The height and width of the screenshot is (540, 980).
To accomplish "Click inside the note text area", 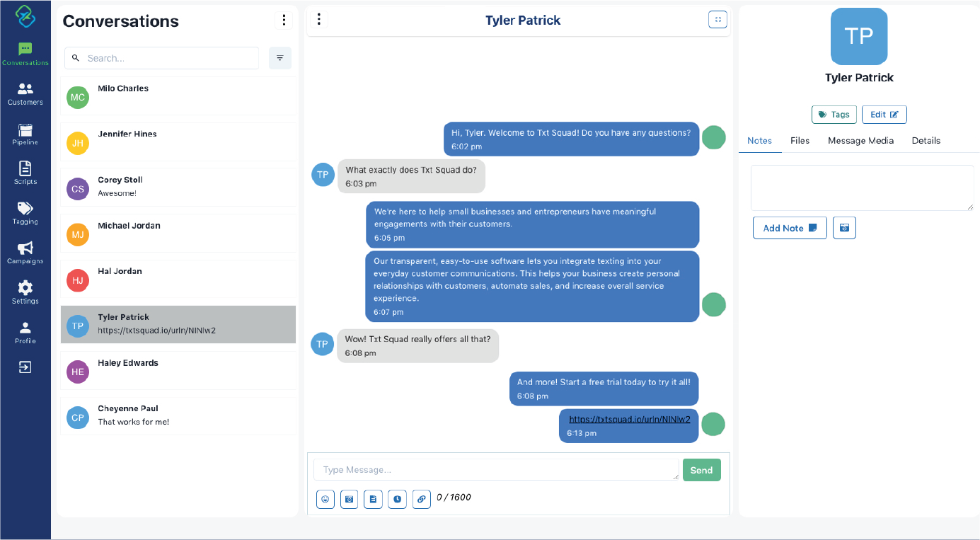I will 863,188.
